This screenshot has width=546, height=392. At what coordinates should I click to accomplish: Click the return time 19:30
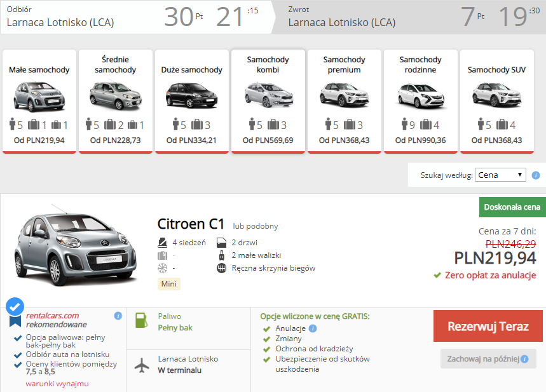519,17
